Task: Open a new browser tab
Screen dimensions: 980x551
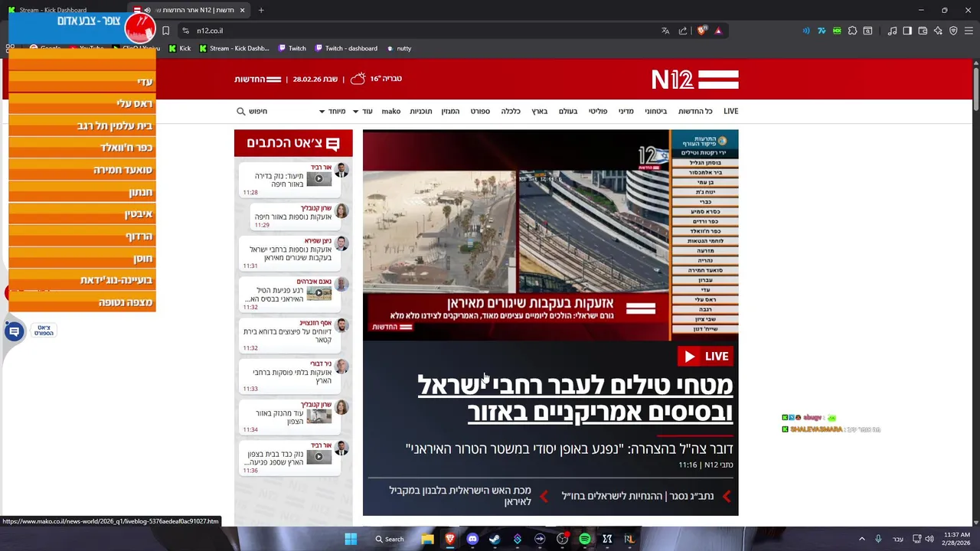Action: coord(261,10)
